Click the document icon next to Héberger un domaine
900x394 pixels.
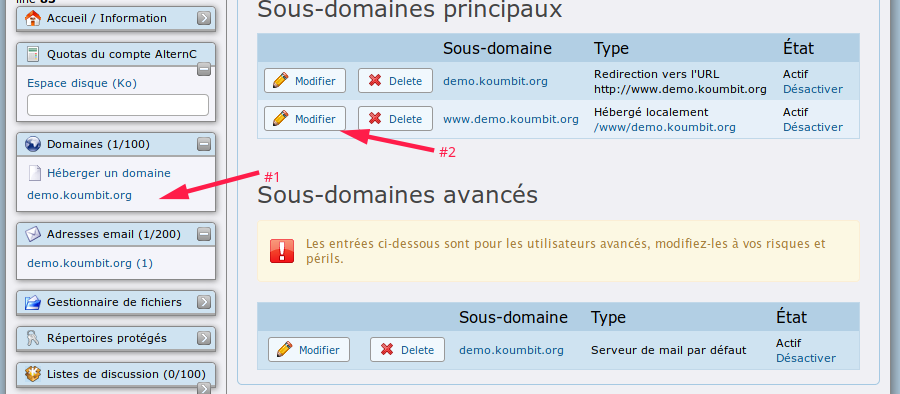35,173
